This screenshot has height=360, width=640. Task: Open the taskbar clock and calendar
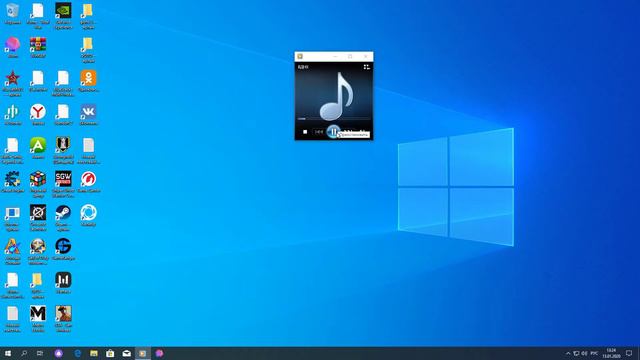click(611, 353)
